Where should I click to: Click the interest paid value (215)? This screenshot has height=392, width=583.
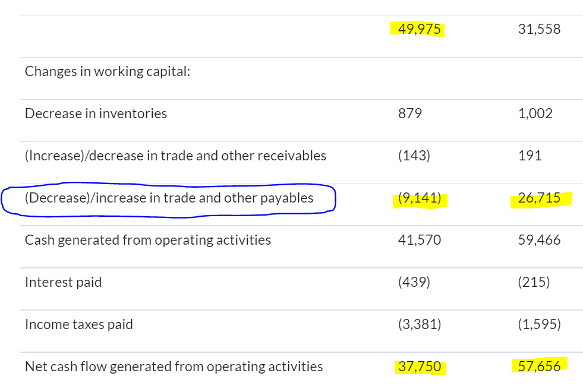[534, 282]
